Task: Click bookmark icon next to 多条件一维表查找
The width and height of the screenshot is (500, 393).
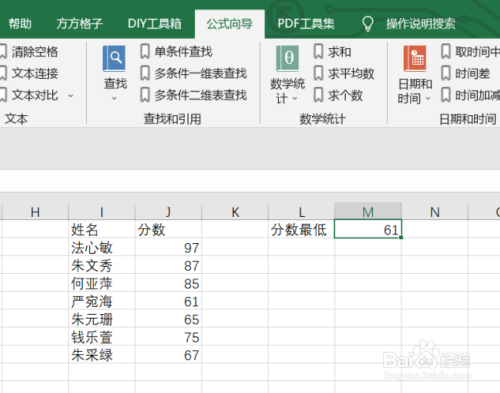Action: (145, 73)
